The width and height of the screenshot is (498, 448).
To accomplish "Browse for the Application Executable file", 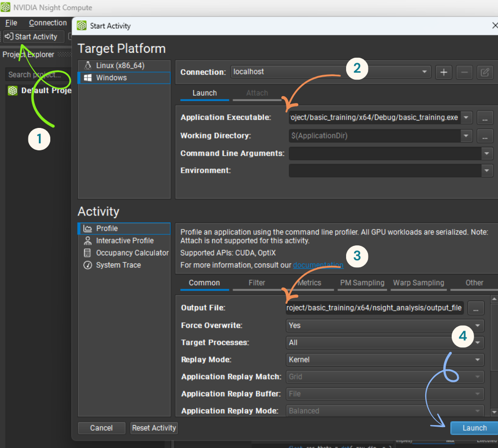I will [485, 118].
